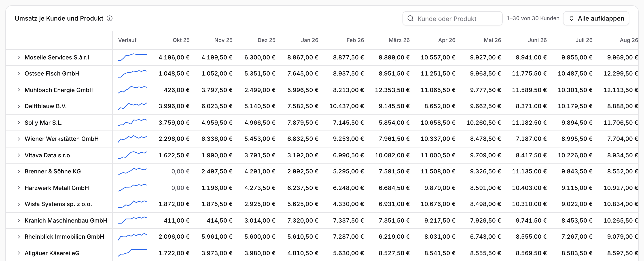
Task: Focus the 'Kunde oder Produkt' search field
Action: tap(452, 19)
